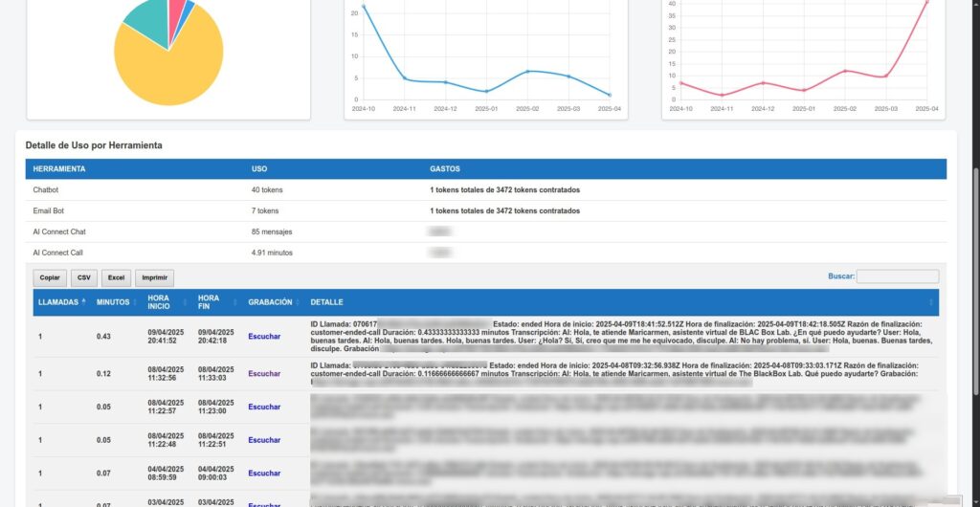Image resolution: width=980 pixels, height=507 pixels.
Task: Click the '85 mensajes' usage value
Action: [x=271, y=231]
